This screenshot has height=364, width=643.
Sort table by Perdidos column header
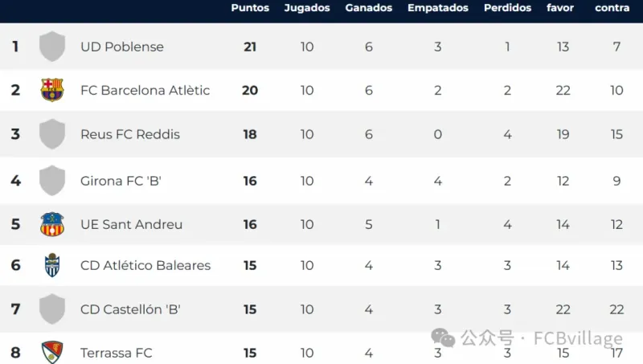[x=507, y=8]
